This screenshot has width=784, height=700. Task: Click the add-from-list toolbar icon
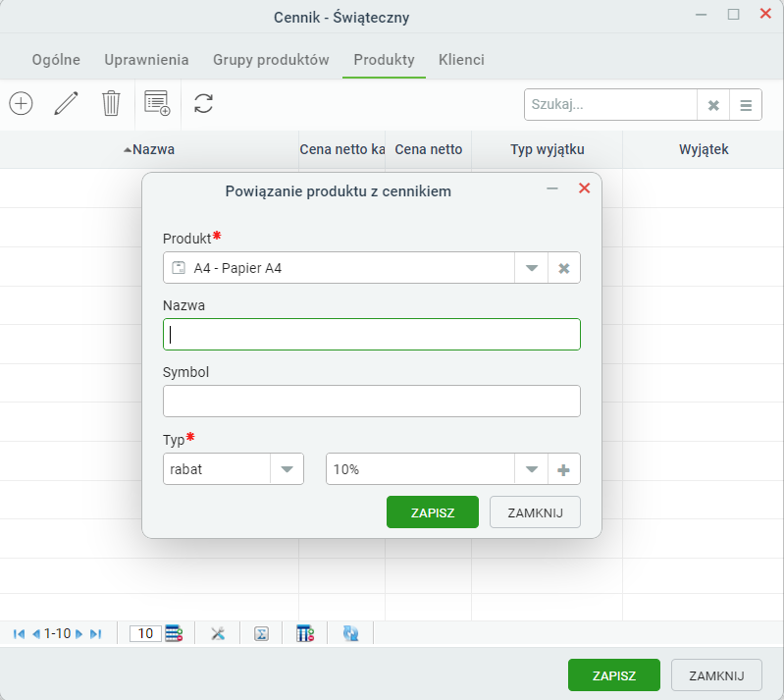tap(157, 103)
